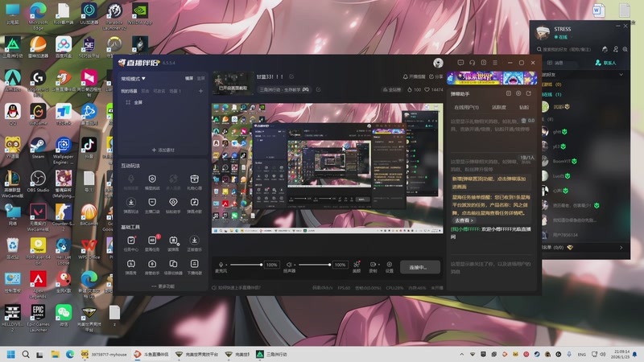Open the 模型挑战 interactive tool
The width and height of the screenshot is (644, 362).
click(152, 182)
